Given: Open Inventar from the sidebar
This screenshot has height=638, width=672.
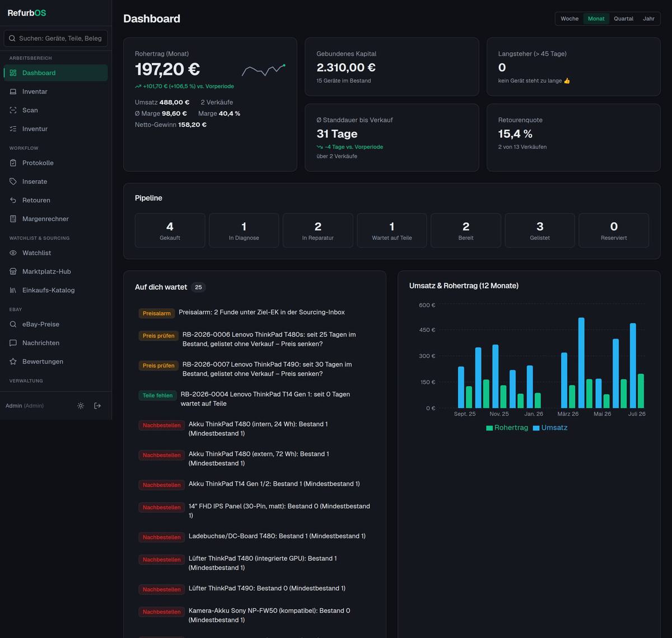Looking at the screenshot, I should tap(56, 92).
